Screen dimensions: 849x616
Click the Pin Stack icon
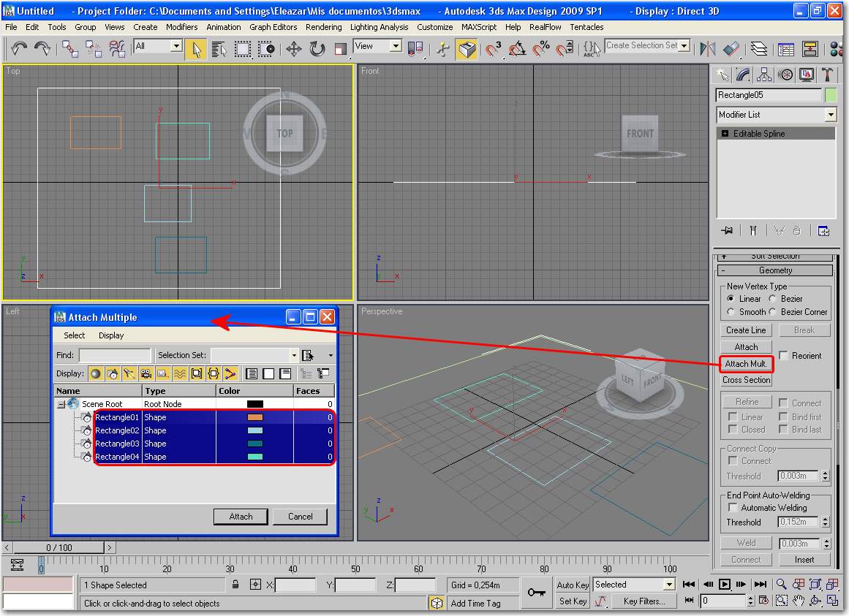[727, 231]
